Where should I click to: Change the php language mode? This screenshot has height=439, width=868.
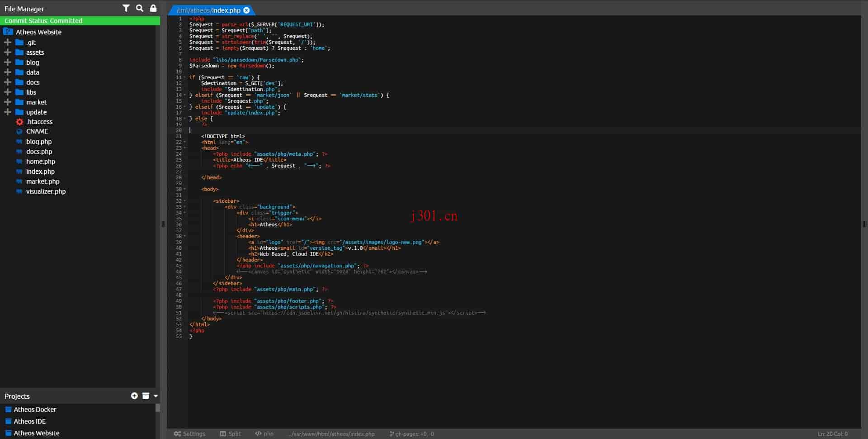click(x=264, y=434)
